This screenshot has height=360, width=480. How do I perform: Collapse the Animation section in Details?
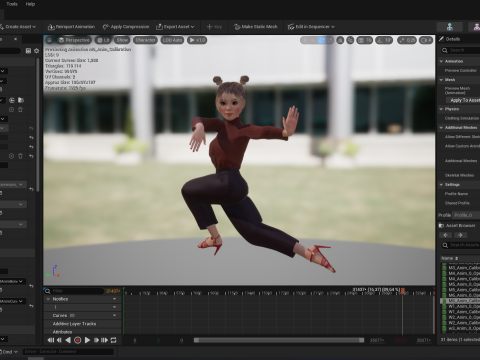(x=441, y=61)
